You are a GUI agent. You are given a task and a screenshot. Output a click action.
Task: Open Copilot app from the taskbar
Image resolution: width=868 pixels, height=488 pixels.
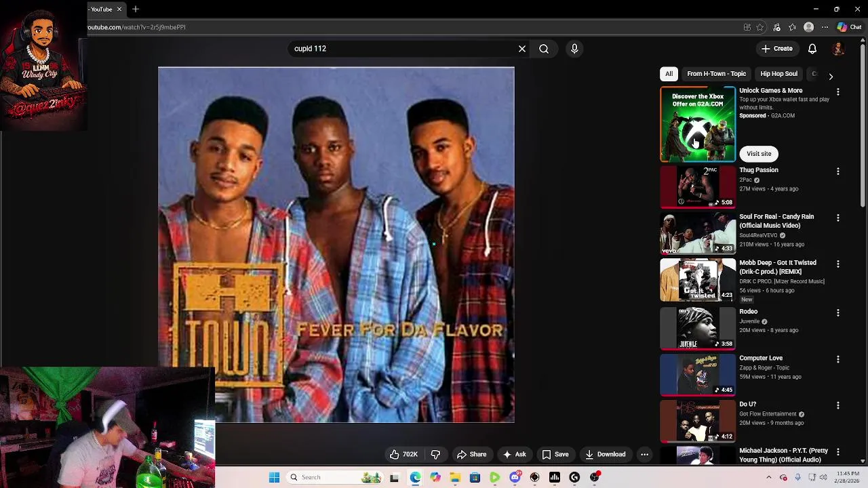click(435, 477)
